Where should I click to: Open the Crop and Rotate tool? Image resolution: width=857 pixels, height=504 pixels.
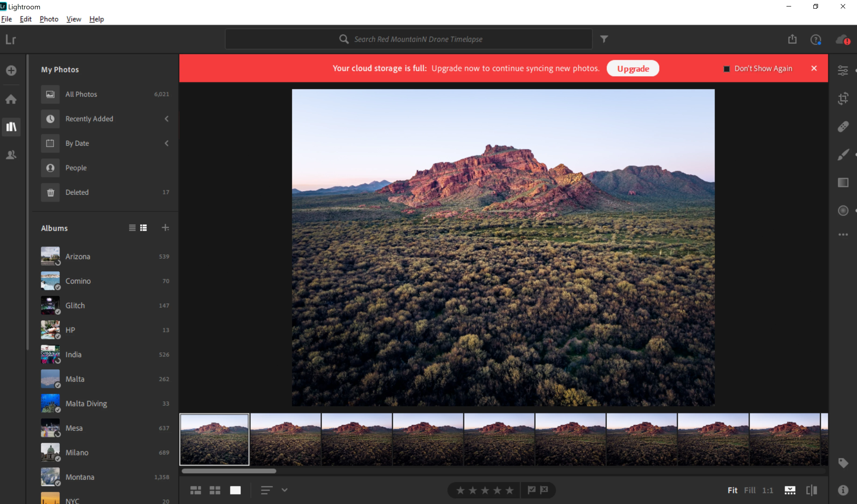(x=843, y=98)
